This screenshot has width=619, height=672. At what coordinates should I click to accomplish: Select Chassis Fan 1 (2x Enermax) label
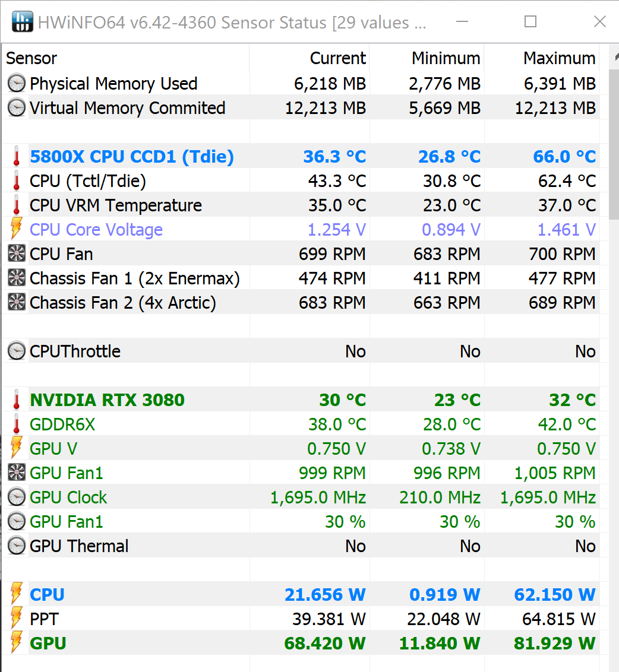(x=135, y=278)
